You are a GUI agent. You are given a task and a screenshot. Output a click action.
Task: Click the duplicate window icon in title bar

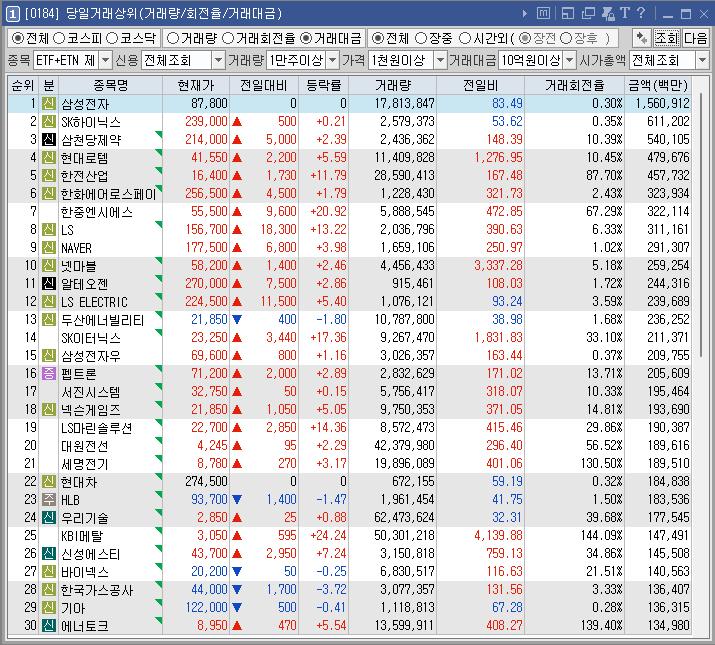click(x=588, y=14)
